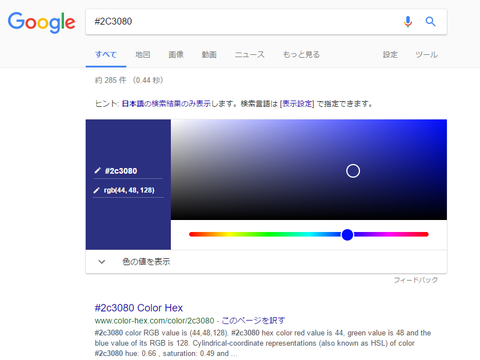Click the hue slider's blue handle
Screen dimensions: 480x360
coord(347,235)
